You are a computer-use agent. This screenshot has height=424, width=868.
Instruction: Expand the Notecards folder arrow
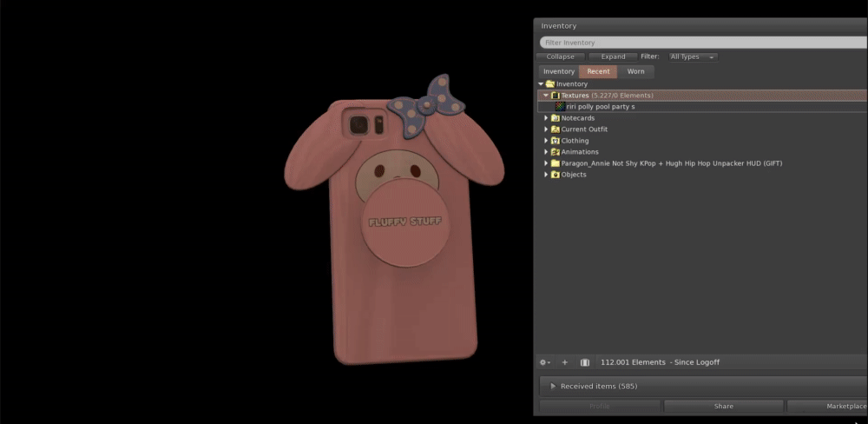pos(546,118)
